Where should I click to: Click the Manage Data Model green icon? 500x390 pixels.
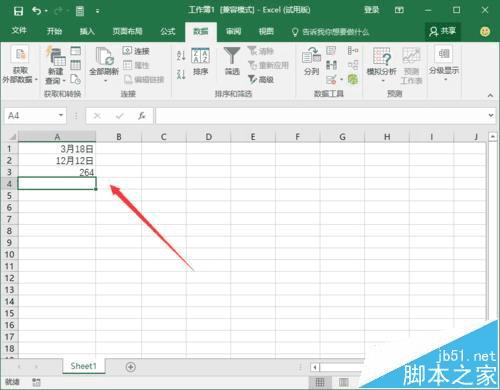pos(353,79)
